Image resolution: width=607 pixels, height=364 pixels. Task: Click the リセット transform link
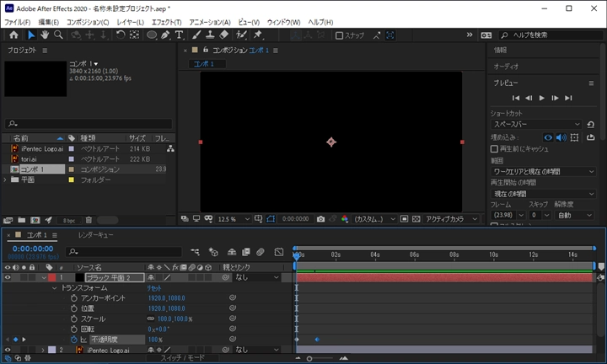(154, 287)
